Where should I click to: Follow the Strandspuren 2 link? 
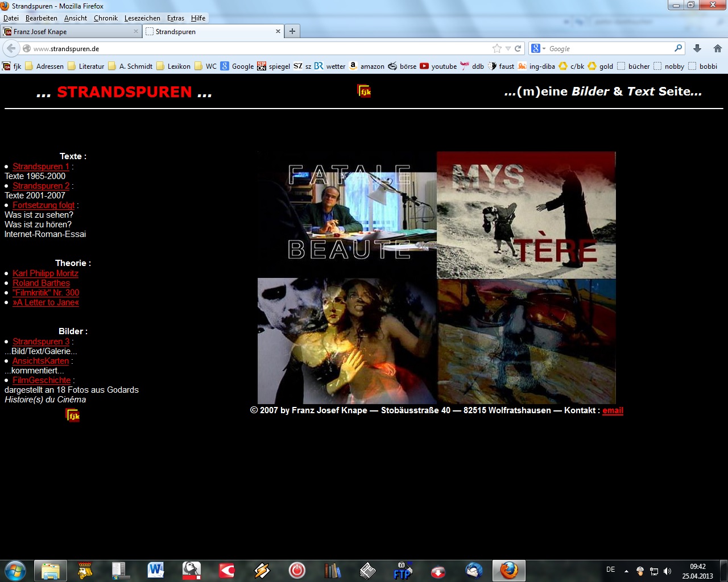click(x=41, y=186)
